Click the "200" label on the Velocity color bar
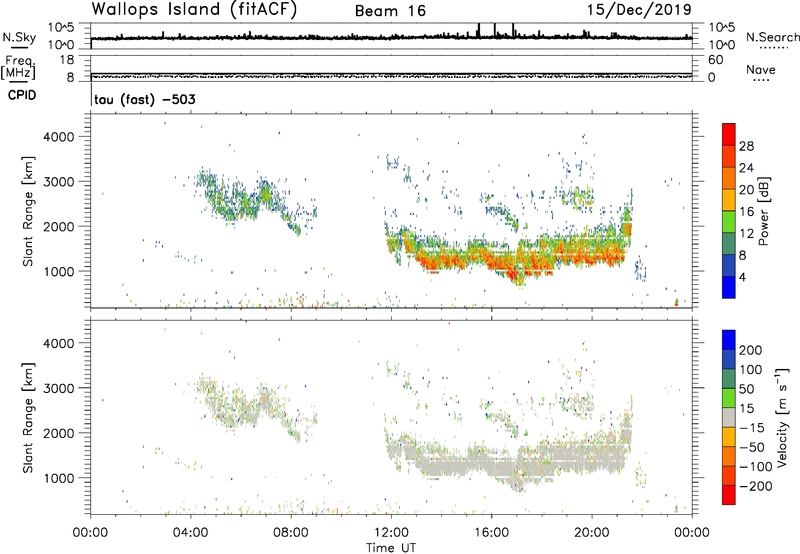Image resolution: width=800 pixels, height=554 pixels. (x=751, y=350)
